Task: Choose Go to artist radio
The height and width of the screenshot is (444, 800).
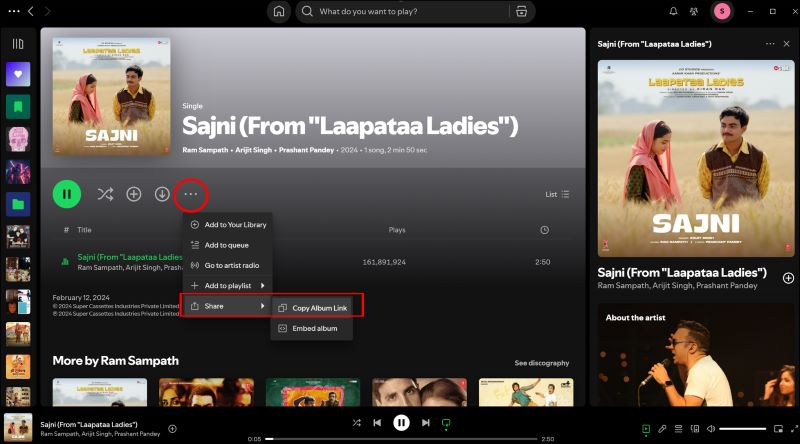Action: [x=228, y=265]
